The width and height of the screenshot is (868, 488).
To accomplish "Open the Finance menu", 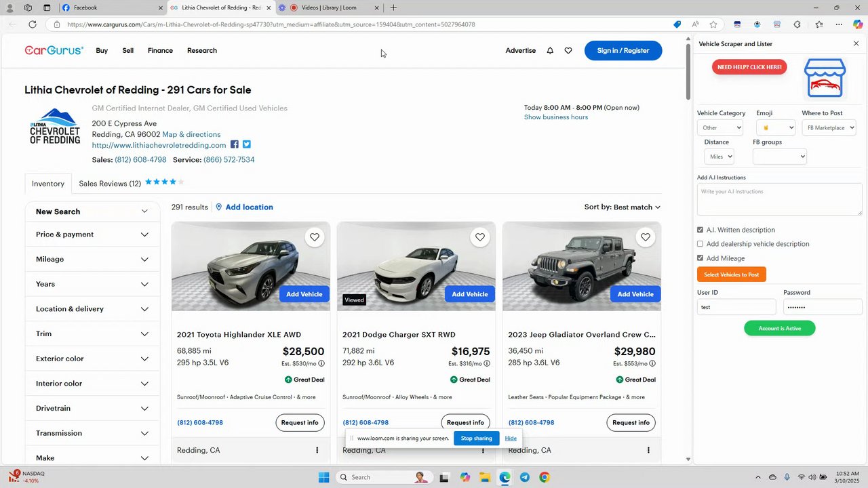I will click(160, 51).
